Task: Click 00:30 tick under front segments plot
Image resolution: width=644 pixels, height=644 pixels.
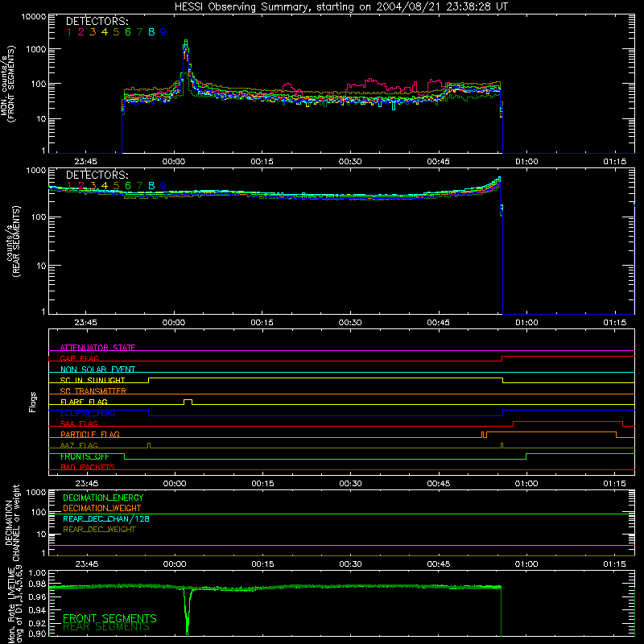Action: tap(350, 162)
